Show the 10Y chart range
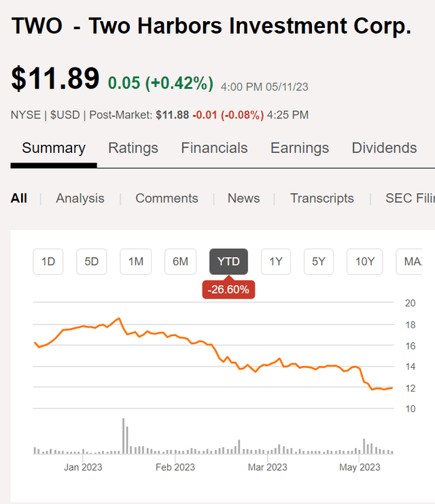 [x=364, y=261]
